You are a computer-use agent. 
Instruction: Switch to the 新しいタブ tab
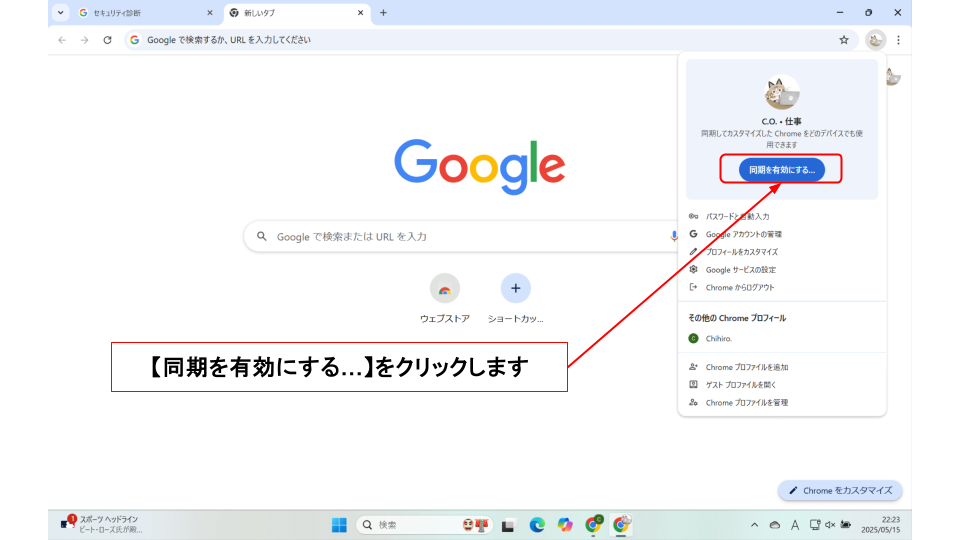coord(297,13)
